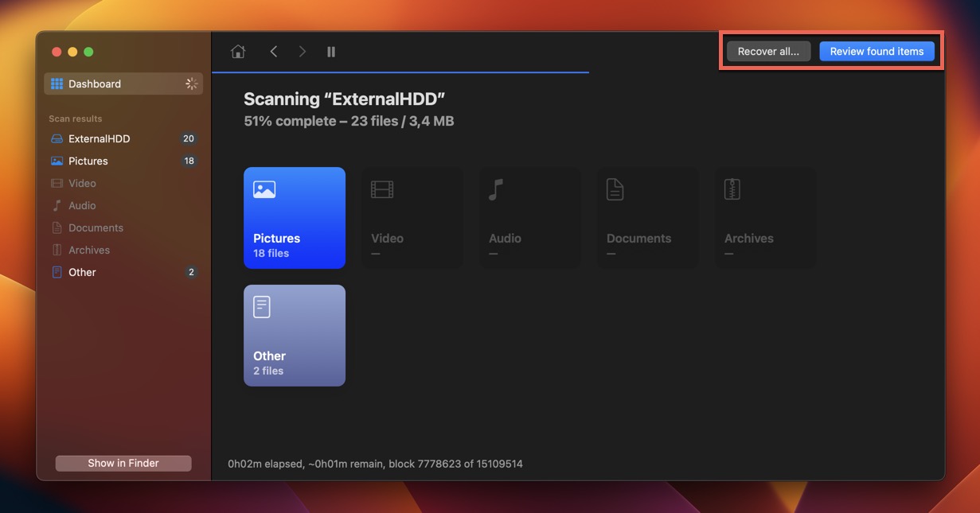
Task: Click the Home icon in toolbar
Action: [237, 52]
